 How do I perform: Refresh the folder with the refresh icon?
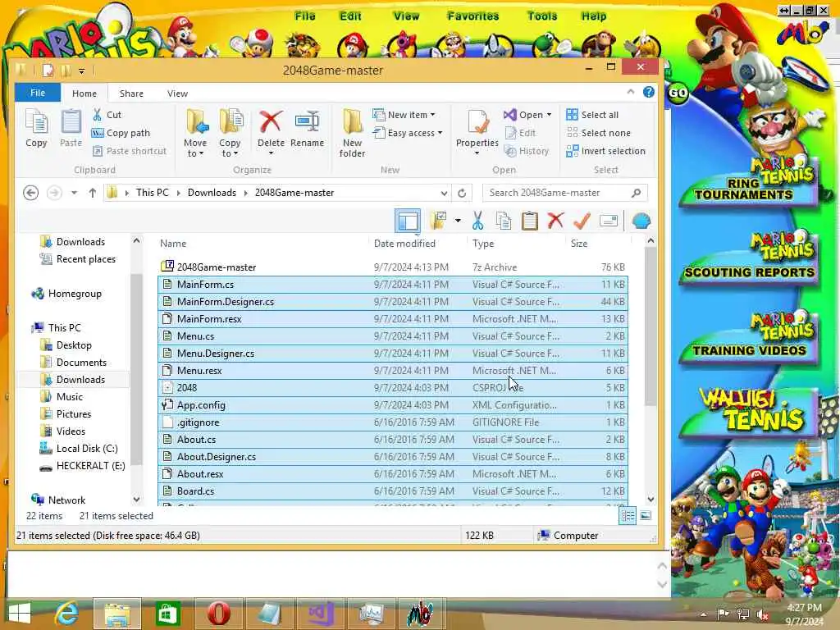[x=462, y=193]
